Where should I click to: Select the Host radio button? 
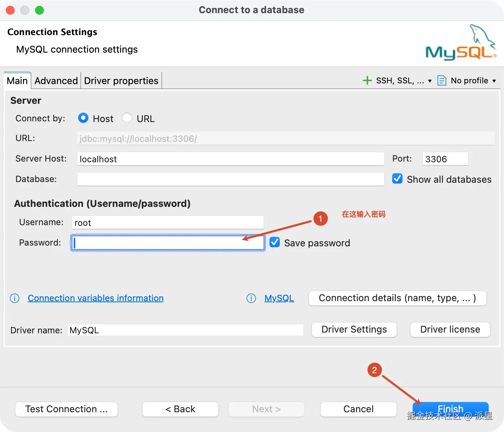(83, 118)
